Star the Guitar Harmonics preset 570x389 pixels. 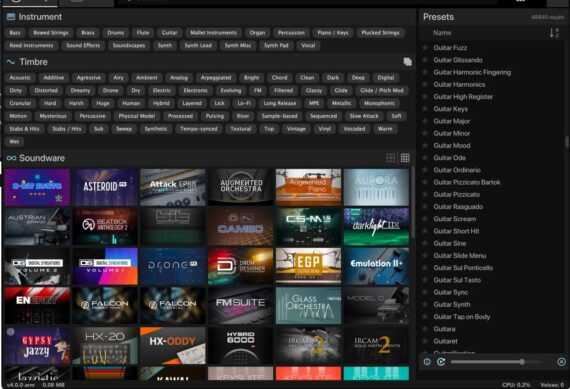click(x=425, y=84)
